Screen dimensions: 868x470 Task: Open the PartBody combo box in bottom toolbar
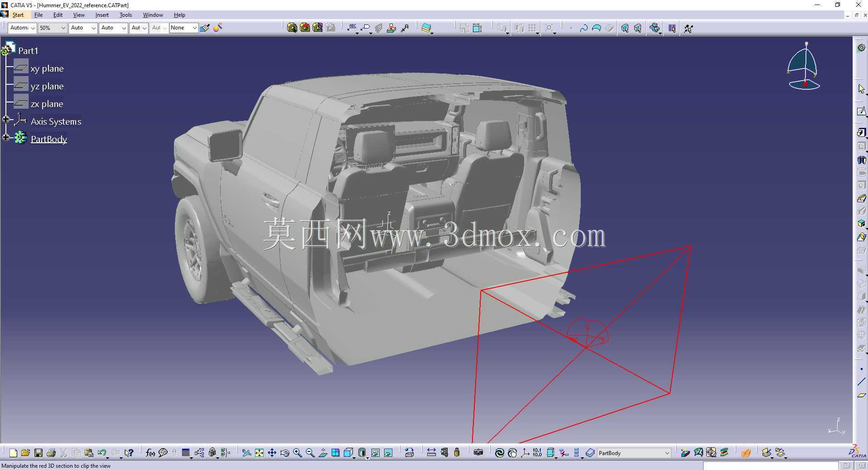click(634, 453)
